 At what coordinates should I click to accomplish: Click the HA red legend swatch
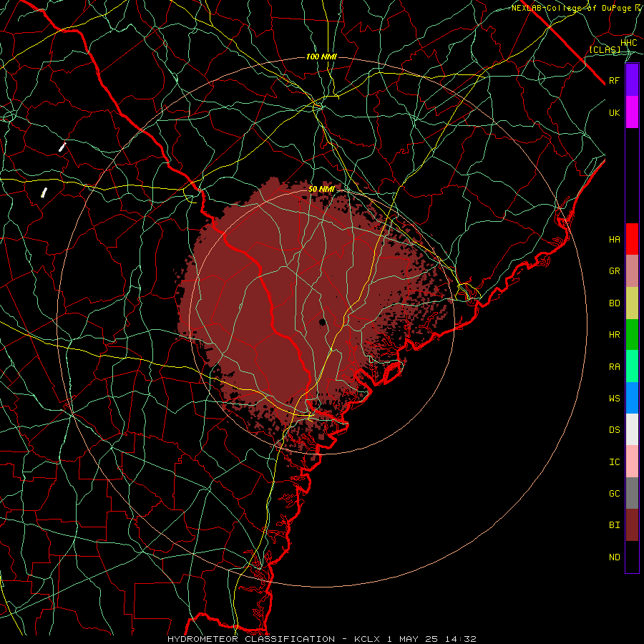[x=632, y=239]
